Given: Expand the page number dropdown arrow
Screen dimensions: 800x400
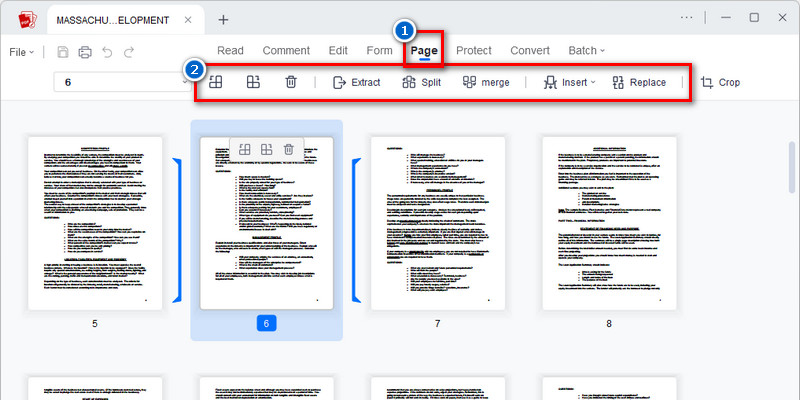Looking at the screenshot, I should pyautogui.click(x=185, y=82).
